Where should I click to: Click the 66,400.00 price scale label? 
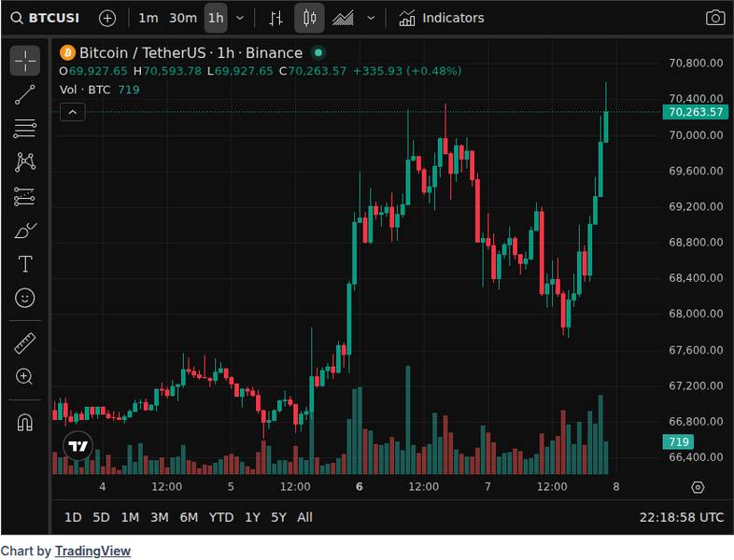coord(696,457)
